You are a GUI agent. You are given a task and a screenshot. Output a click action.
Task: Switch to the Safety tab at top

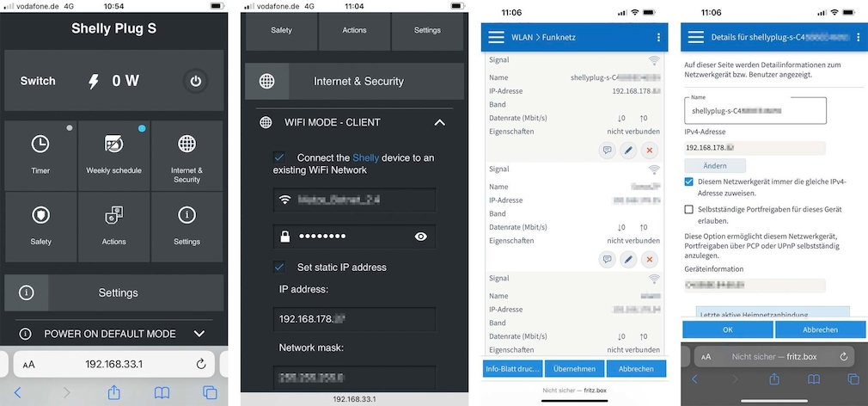pos(281,30)
